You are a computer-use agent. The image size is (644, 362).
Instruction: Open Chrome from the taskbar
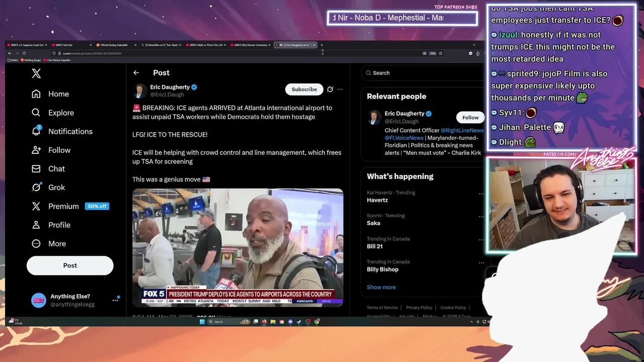coord(316,322)
